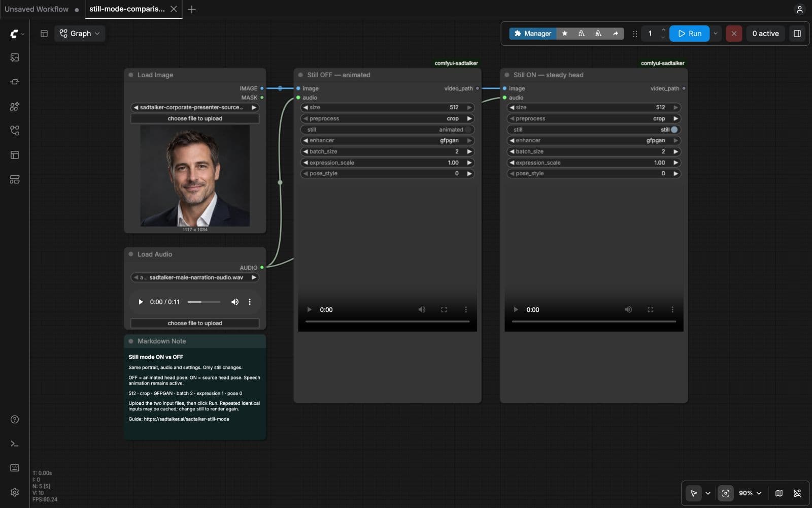Cancel the current run with the red X
This screenshot has width=812, height=508.
point(734,34)
